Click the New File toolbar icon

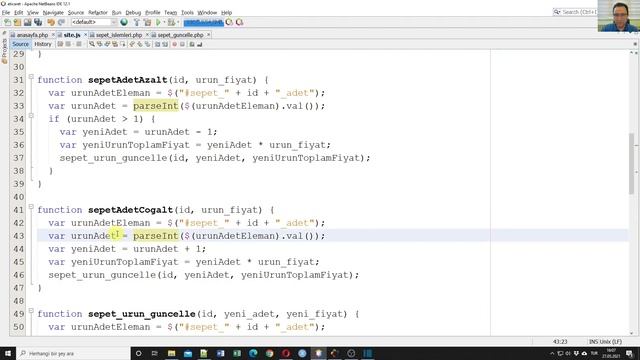pos(7,22)
